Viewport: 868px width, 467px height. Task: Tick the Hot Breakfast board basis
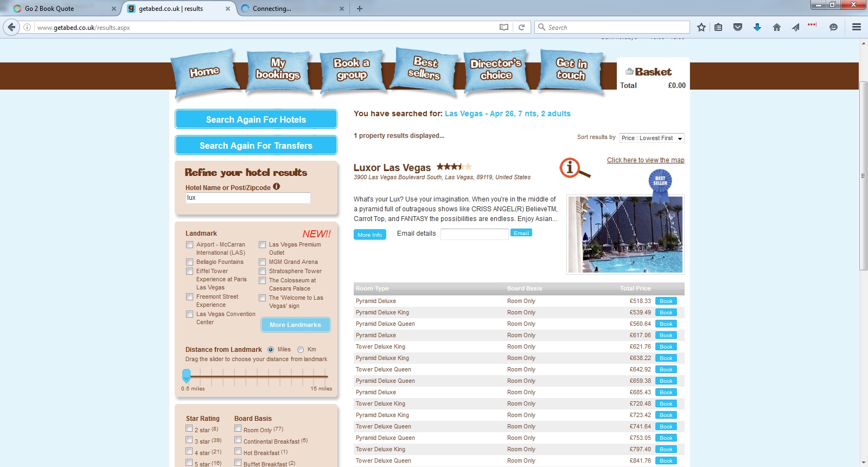pyautogui.click(x=238, y=452)
